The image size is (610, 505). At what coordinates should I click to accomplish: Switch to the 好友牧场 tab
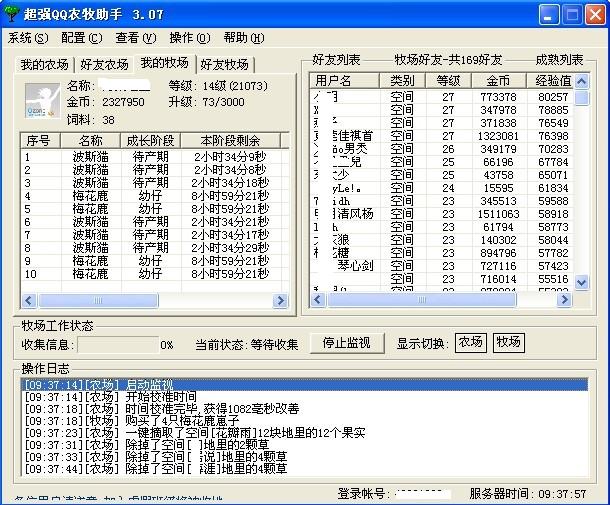[224, 65]
